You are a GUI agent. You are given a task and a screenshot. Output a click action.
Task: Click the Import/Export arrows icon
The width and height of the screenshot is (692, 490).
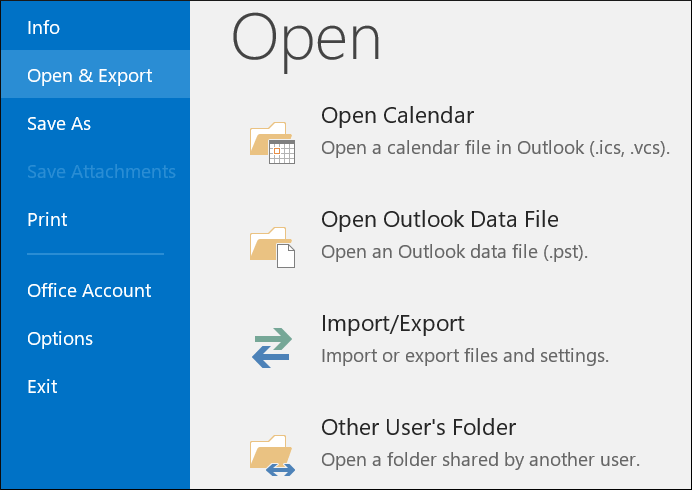click(272, 348)
